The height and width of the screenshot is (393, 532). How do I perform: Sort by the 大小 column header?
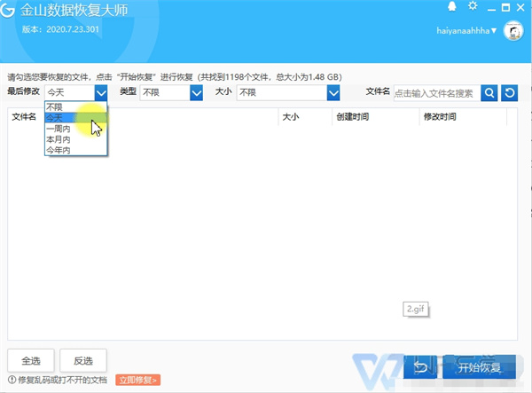[x=291, y=117]
